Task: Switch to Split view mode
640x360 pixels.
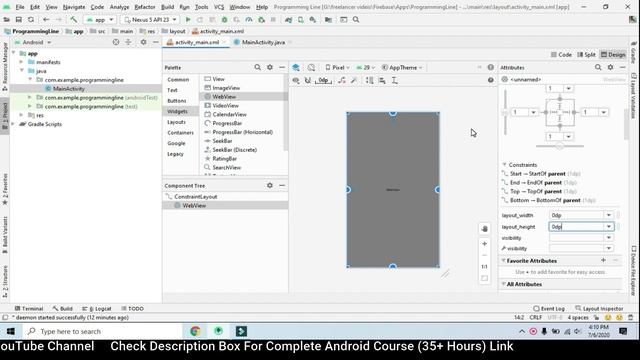Action: 586,54
